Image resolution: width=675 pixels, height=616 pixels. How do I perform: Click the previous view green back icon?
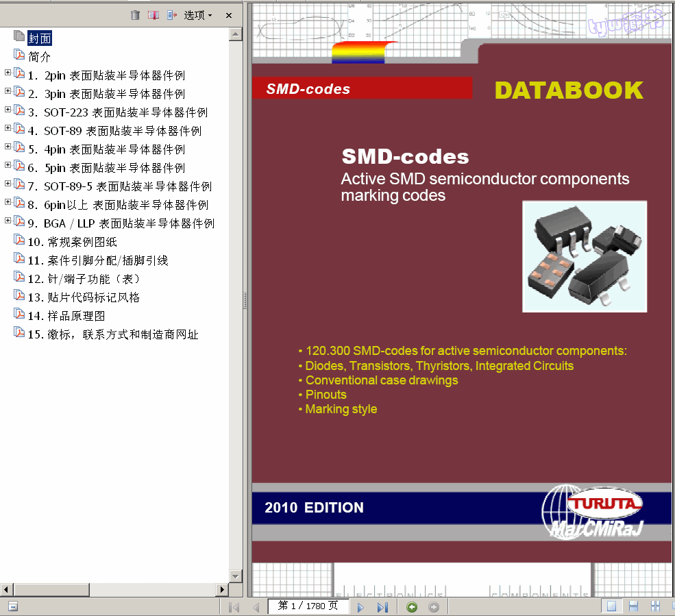point(412,606)
